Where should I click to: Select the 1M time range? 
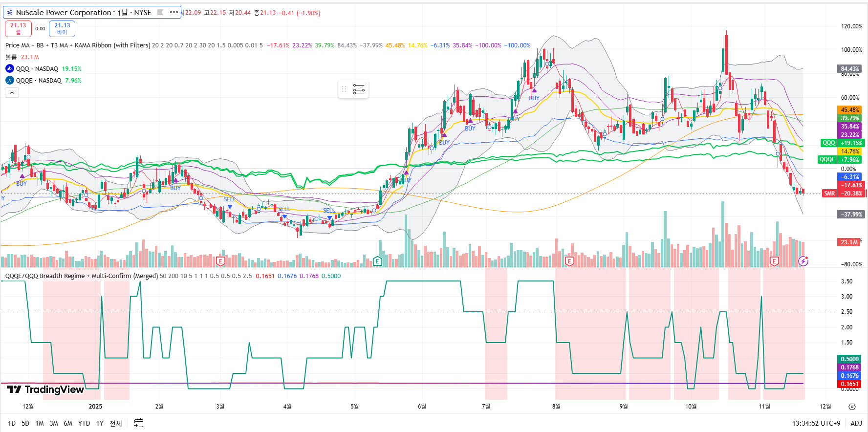tap(40, 423)
